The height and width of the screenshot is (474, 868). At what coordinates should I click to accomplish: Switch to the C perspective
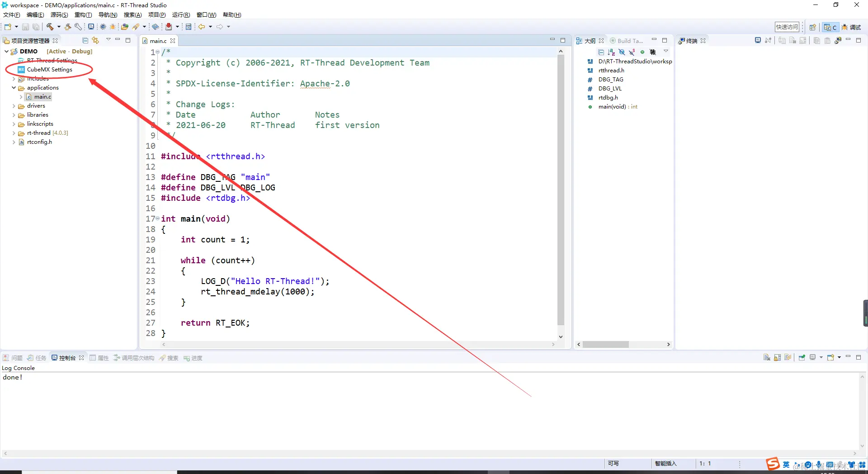pyautogui.click(x=830, y=27)
